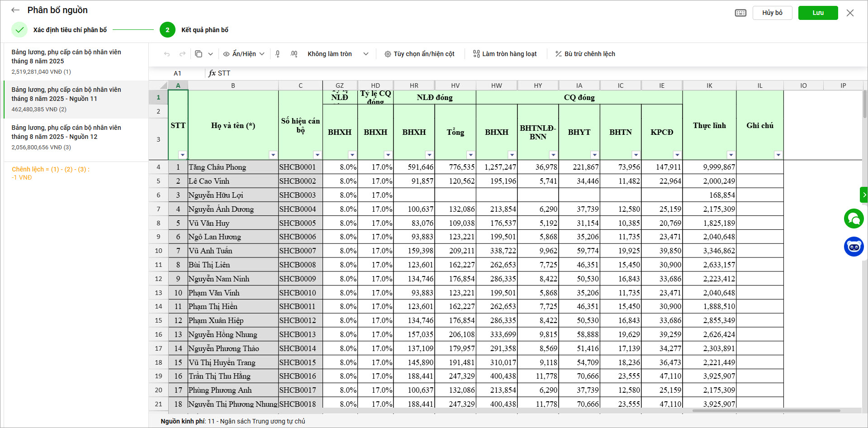Click cell Nguyễn Hồng Nhung
Viewport: 868px width, 428px height.
[x=233, y=334]
